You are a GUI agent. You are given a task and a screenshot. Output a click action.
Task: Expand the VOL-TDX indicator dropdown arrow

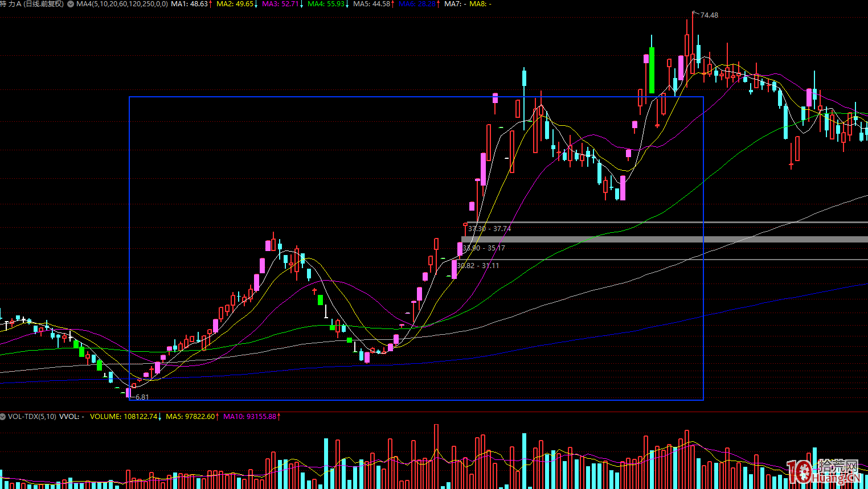(x=3, y=417)
